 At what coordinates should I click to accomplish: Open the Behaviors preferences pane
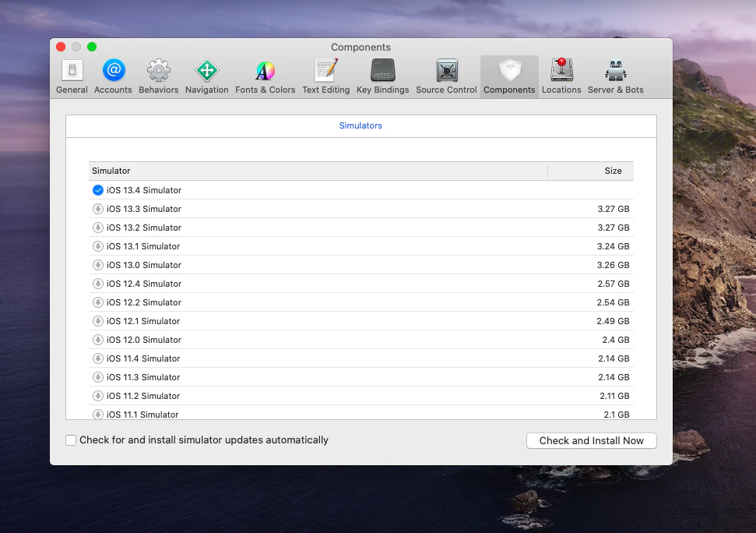pyautogui.click(x=159, y=76)
